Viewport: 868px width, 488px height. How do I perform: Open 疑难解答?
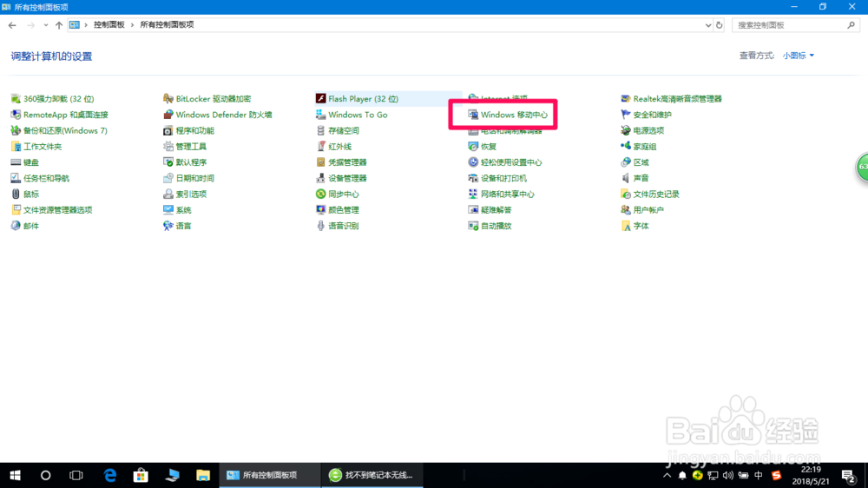pos(490,210)
